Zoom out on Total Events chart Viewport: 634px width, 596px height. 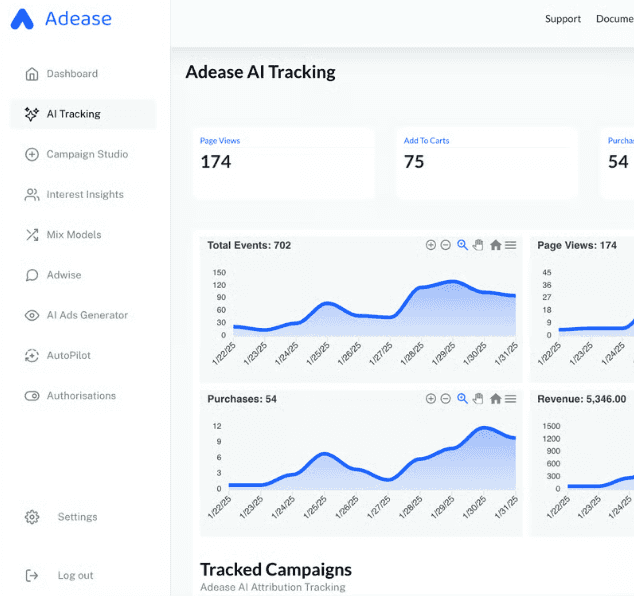point(446,245)
